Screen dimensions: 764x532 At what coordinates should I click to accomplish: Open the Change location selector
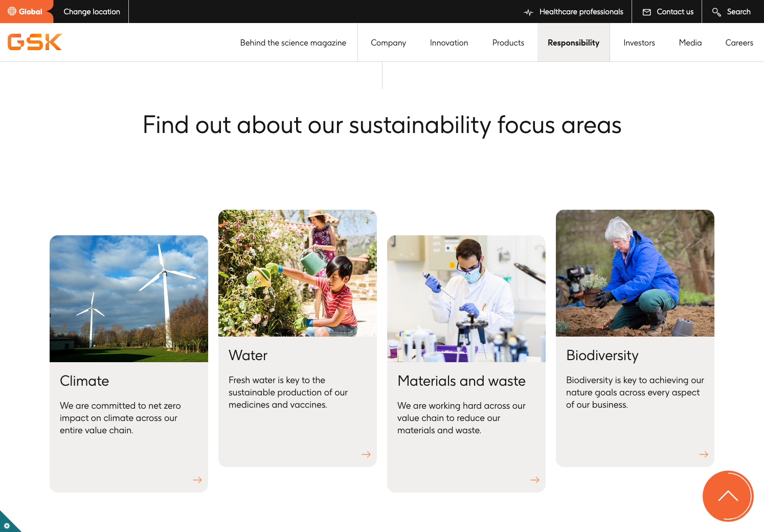92,12
